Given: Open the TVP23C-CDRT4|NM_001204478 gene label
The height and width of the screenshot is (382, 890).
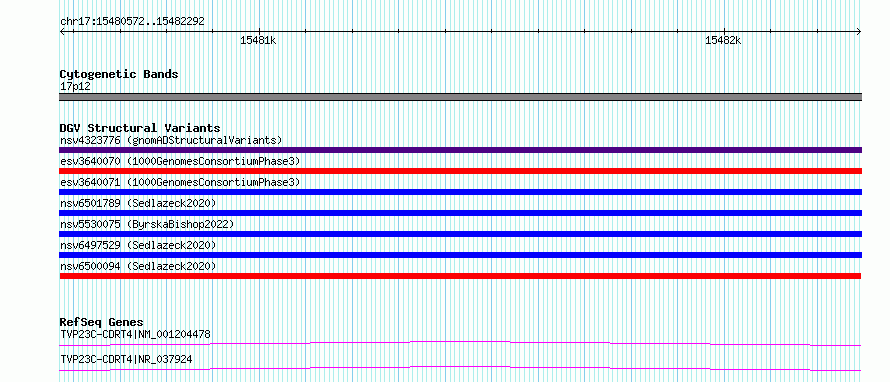Looking at the screenshot, I should (135, 334).
